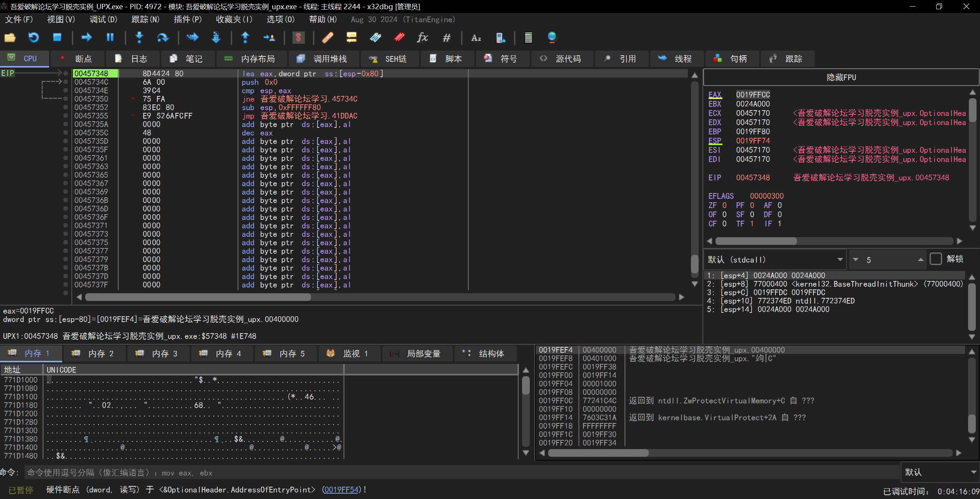Image resolution: width=980 pixels, height=499 pixels.
Task: Click the Step Over toolbar icon
Action: click(163, 37)
